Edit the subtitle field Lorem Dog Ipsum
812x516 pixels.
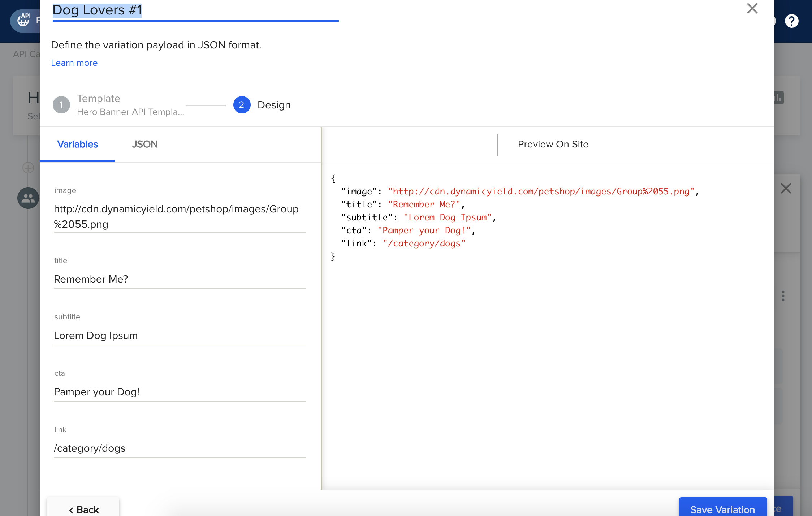pyautogui.click(x=180, y=335)
